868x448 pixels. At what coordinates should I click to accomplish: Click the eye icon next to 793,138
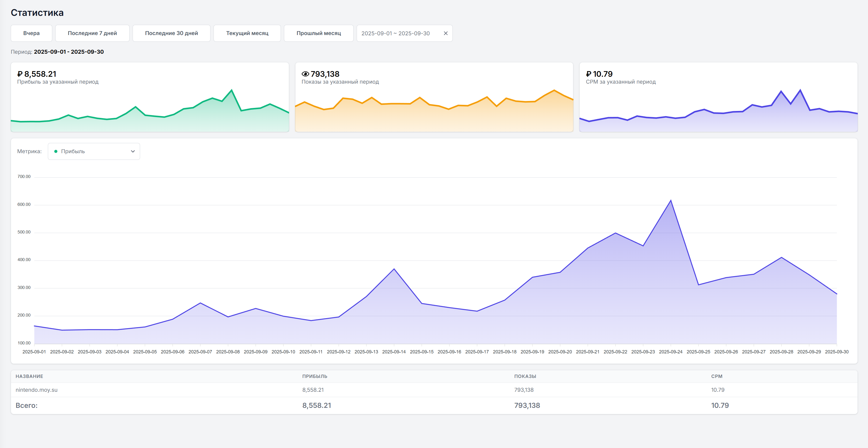(305, 74)
